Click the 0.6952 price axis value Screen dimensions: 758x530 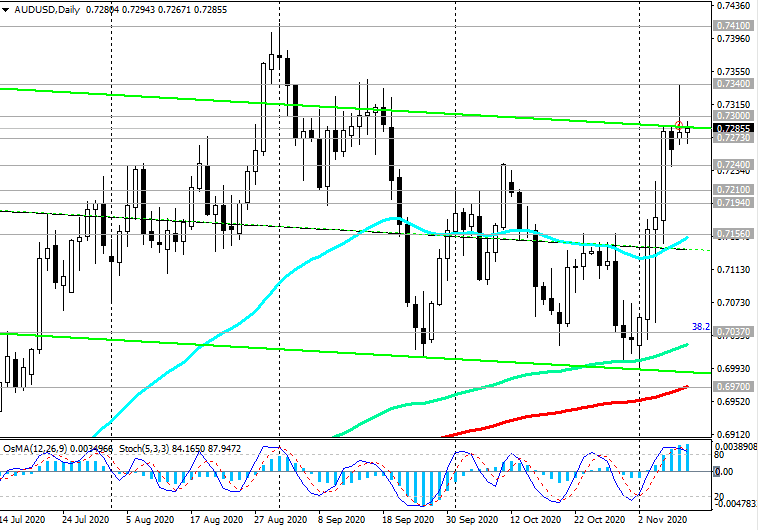tap(733, 401)
